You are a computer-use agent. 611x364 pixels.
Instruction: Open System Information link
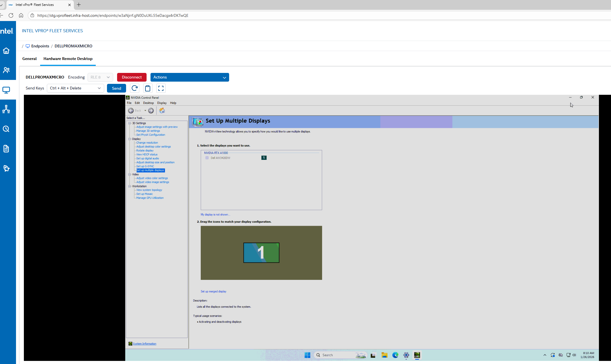click(x=144, y=344)
